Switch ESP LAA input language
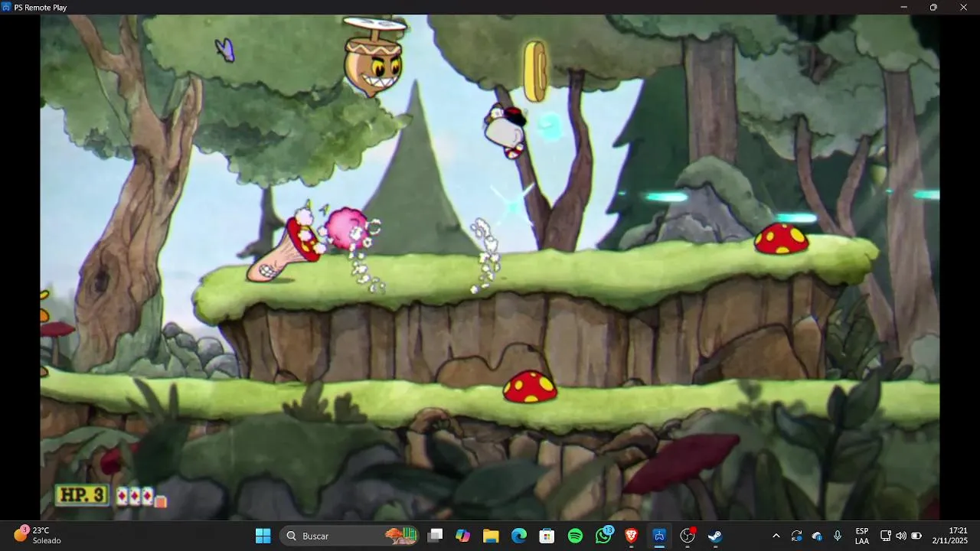Screen dimensions: 980x551 pyautogui.click(x=862, y=536)
